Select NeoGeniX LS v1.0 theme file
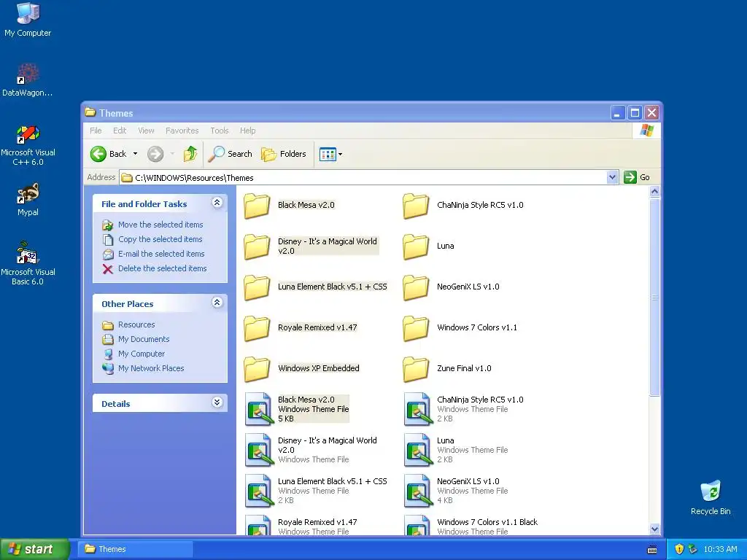The height and width of the screenshot is (560, 747). (x=456, y=491)
